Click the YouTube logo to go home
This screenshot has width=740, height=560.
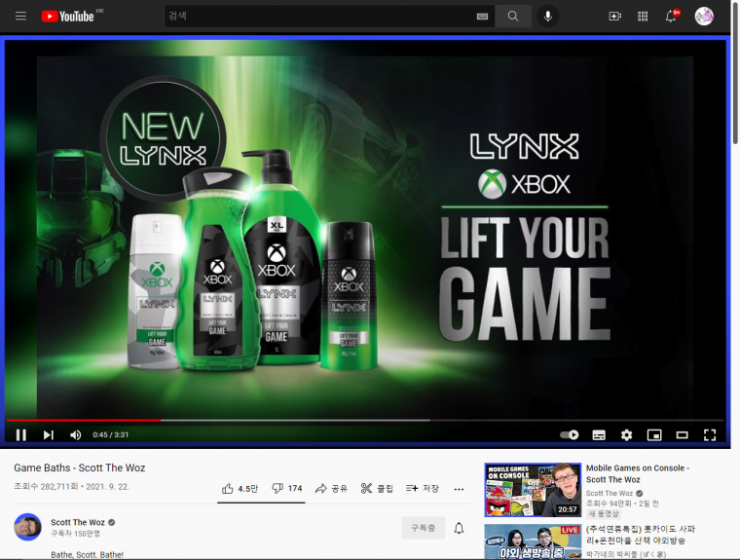pos(67,16)
